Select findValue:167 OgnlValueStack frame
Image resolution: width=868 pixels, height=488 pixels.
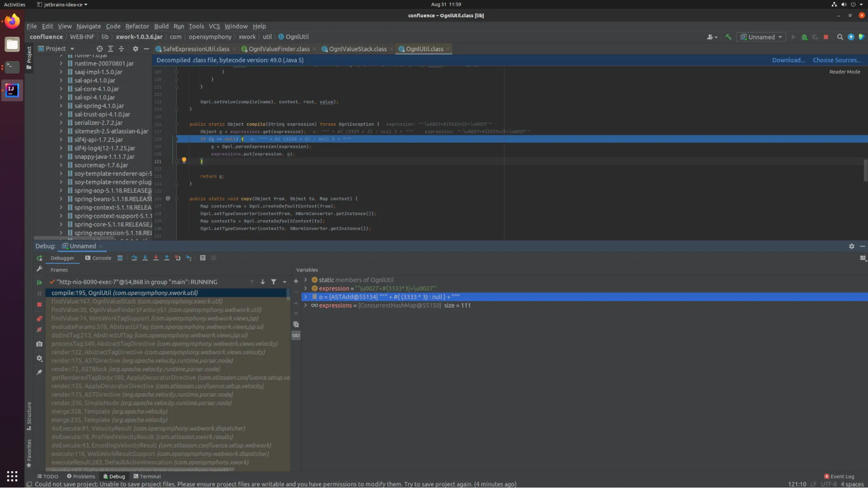137,301
